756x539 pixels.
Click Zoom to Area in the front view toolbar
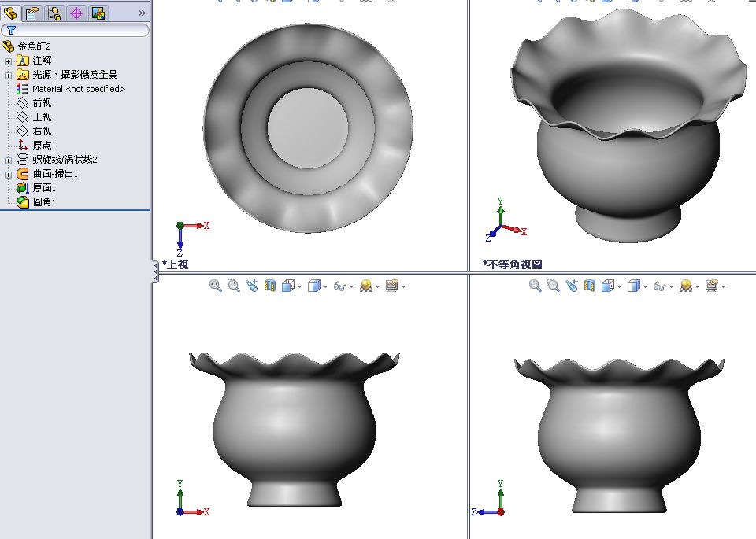(x=233, y=286)
